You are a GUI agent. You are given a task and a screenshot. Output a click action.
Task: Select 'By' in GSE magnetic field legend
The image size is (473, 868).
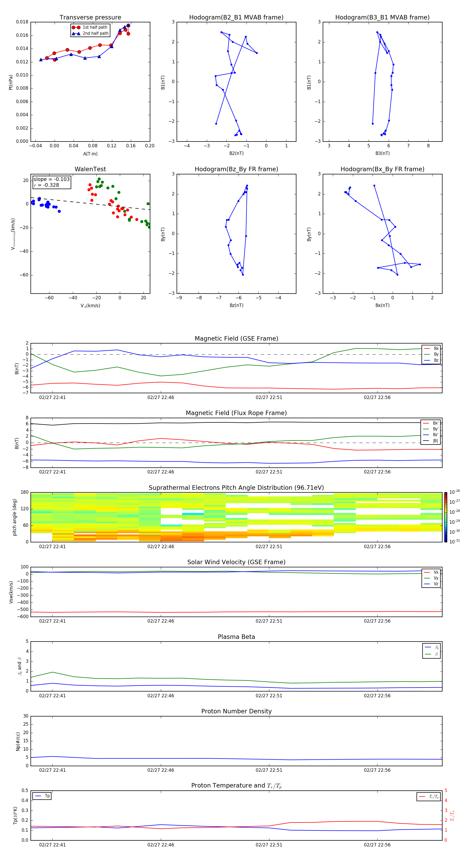click(x=431, y=354)
